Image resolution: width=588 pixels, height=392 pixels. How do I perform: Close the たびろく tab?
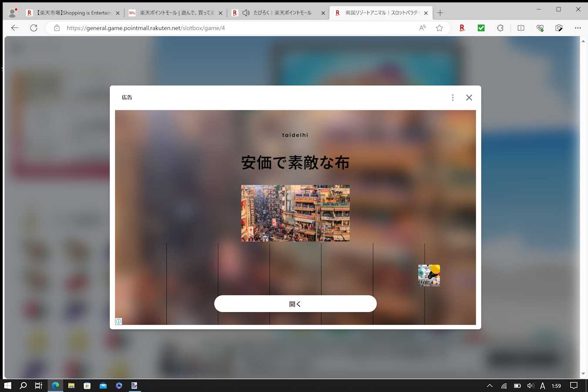coord(323,13)
